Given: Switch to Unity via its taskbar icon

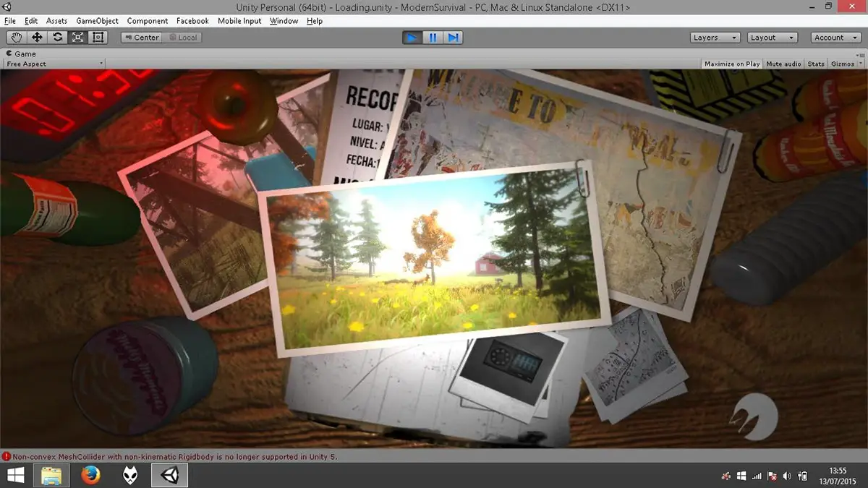Looking at the screenshot, I should (170, 475).
